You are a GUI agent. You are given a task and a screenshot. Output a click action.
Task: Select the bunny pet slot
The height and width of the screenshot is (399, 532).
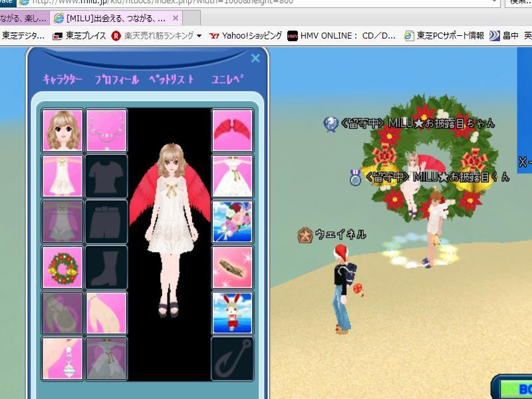click(x=232, y=313)
